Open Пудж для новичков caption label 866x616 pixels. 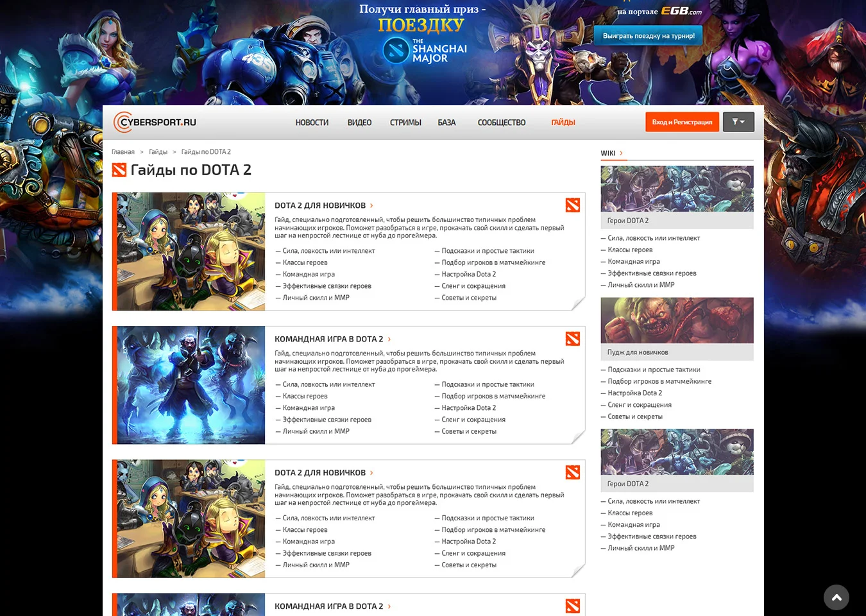pos(638,352)
